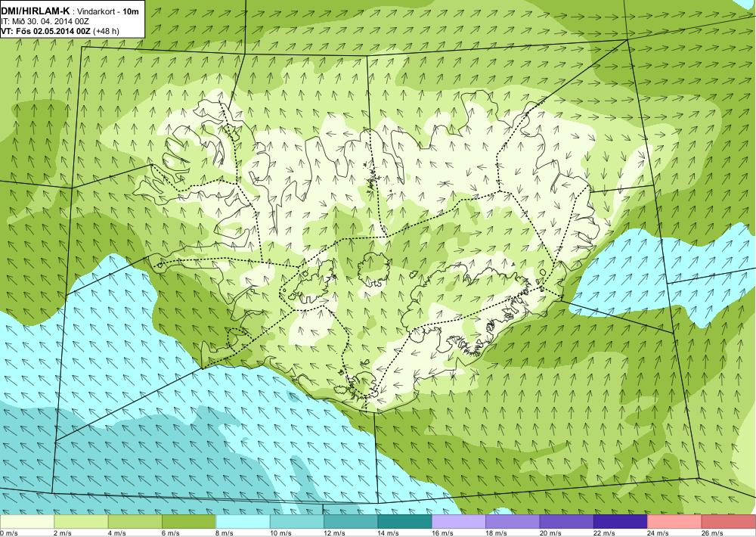Click the '(+48 h)' forecast offset text
The height and width of the screenshot is (537, 756).
(106, 31)
